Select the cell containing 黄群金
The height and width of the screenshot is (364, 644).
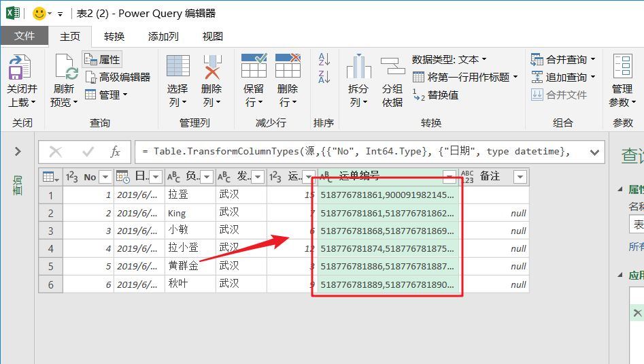tap(190, 266)
